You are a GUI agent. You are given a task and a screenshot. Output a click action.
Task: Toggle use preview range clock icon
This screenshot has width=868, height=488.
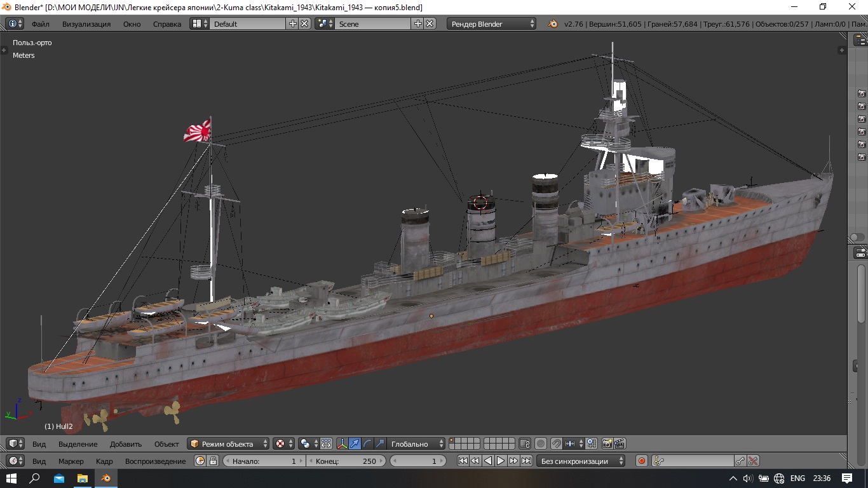click(201, 461)
